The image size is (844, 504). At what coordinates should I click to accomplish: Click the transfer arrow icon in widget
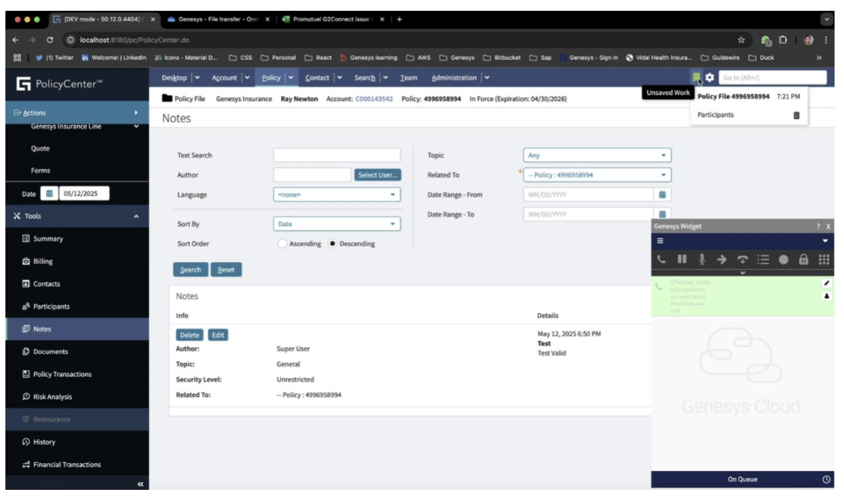pos(722,259)
